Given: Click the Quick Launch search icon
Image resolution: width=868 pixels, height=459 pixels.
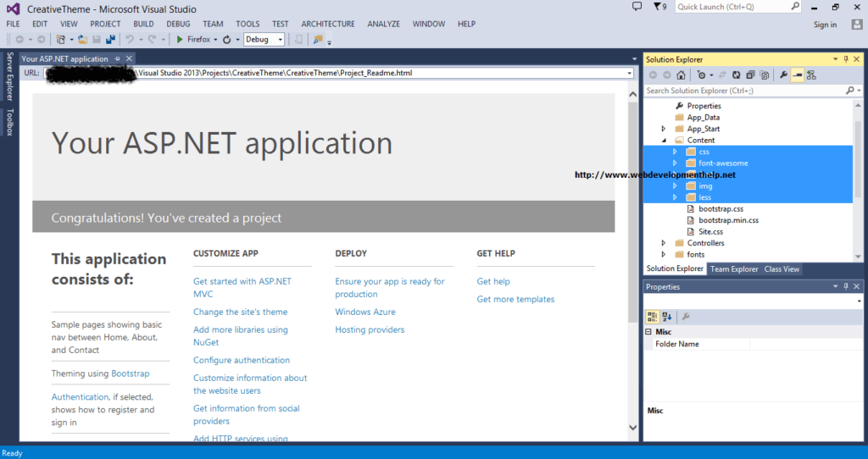Looking at the screenshot, I should click(x=795, y=7).
